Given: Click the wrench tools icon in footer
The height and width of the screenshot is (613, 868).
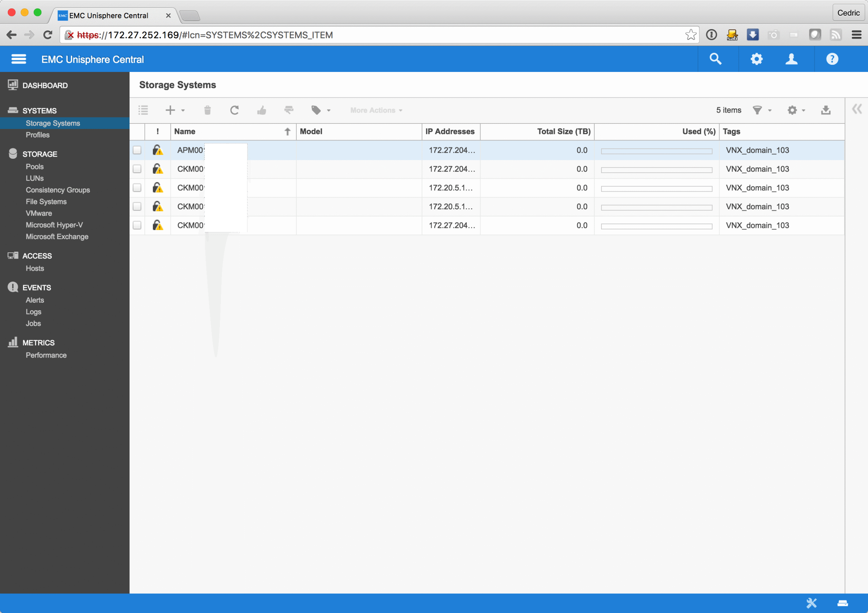Looking at the screenshot, I should (811, 603).
